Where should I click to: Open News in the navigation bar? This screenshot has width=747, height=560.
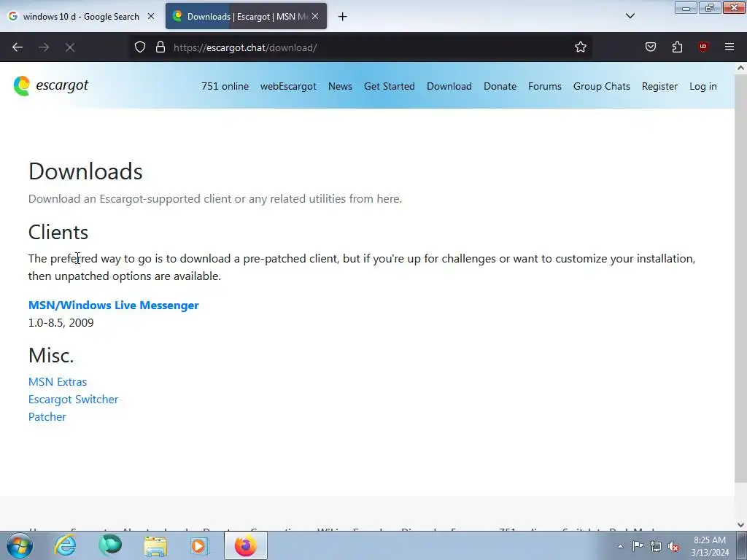pyautogui.click(x=340, y=86)
